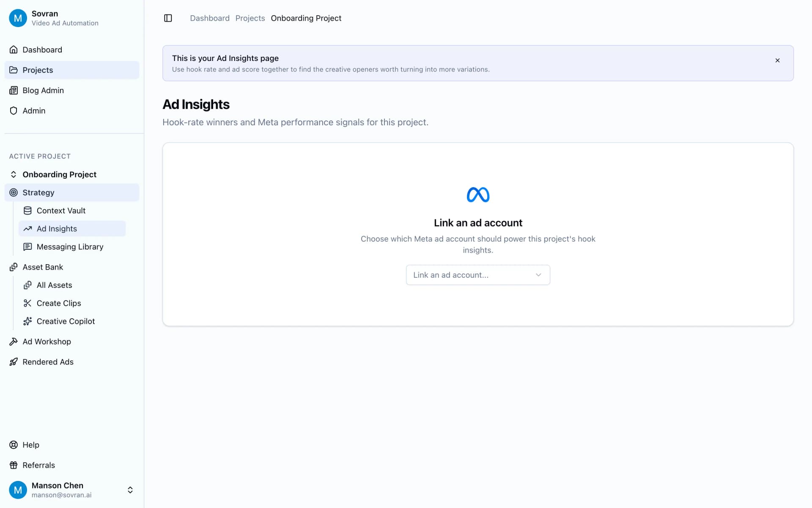
Task: Open the project switcher chevrons
Action: (x=14, y=174)
